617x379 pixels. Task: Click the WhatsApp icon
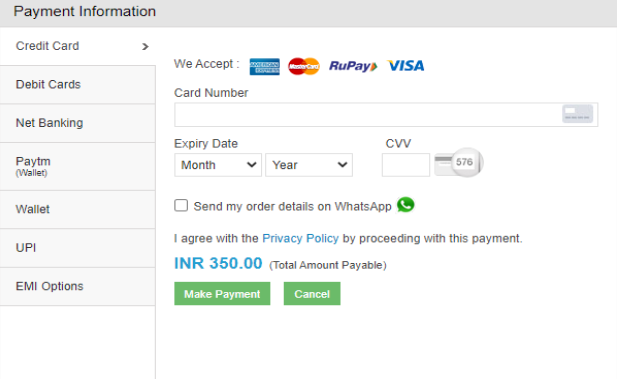point(406,205)
